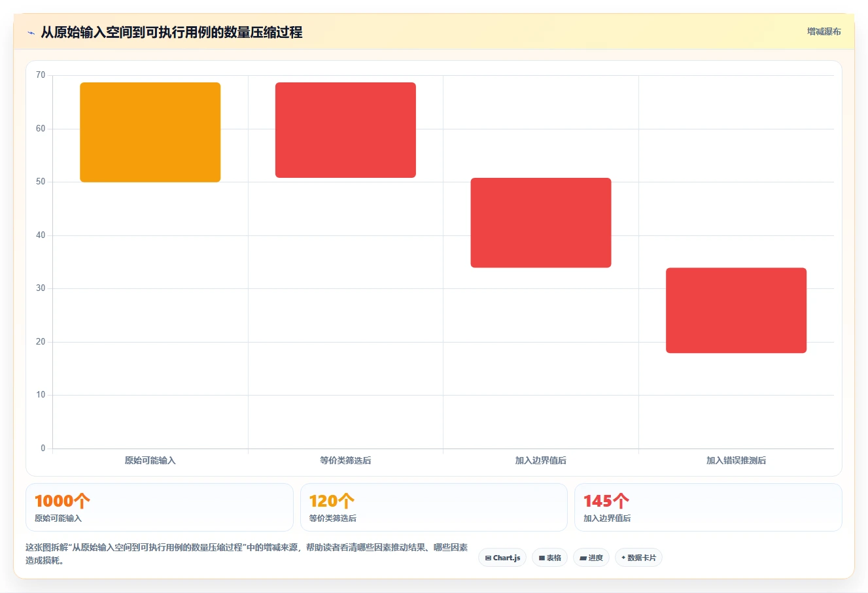Viewport: 868px width, 593px height.
Task: Click y-axis value 30
Action: (41, 288)
